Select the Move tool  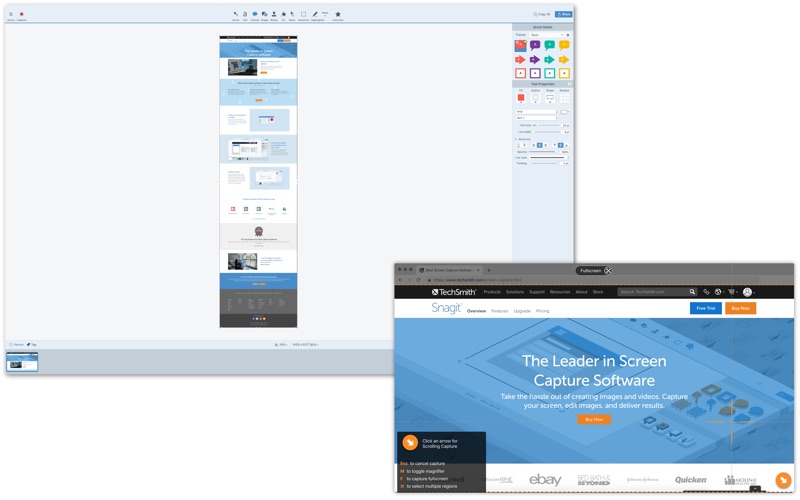[x=292, y=14]
